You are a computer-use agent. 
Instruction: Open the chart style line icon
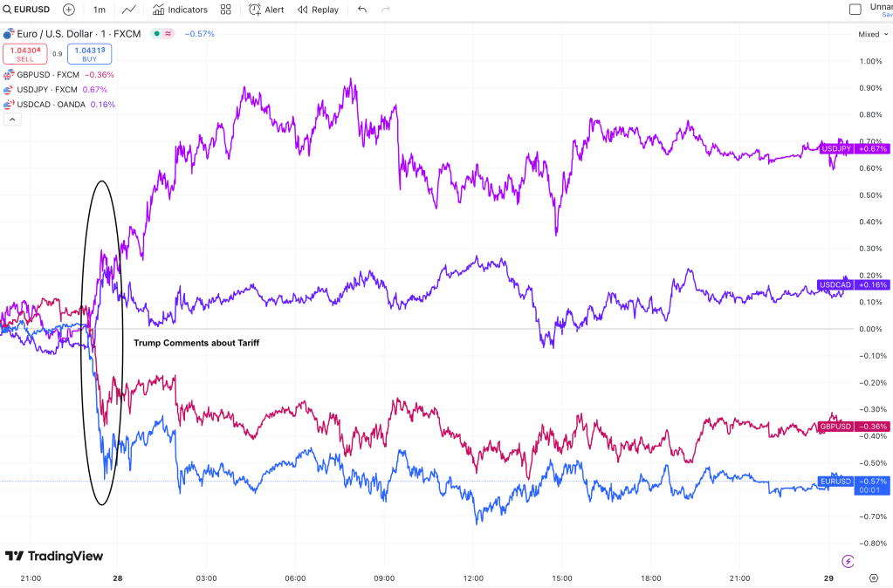pyautogui.click(x=129, y=10)
